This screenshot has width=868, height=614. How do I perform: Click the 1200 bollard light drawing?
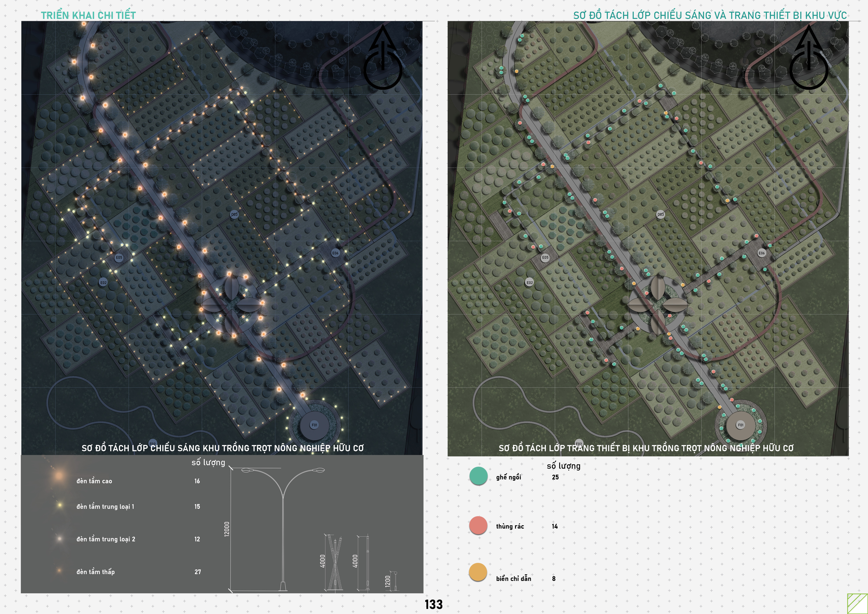click(x=395, y=581)
